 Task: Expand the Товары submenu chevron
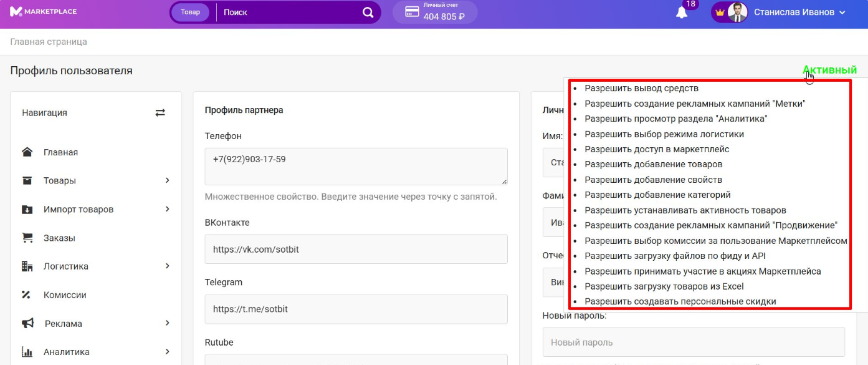coord(167,180)
